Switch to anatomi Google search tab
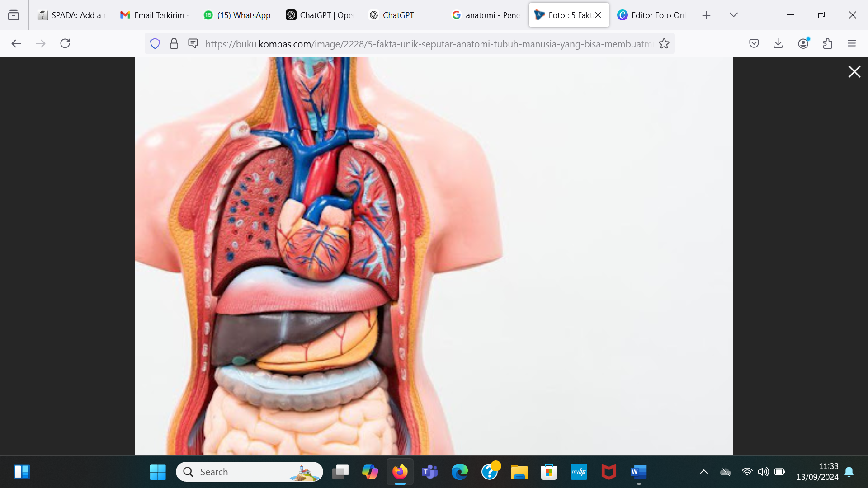Viewport: 868px width, 488px height. click(486, 15)
